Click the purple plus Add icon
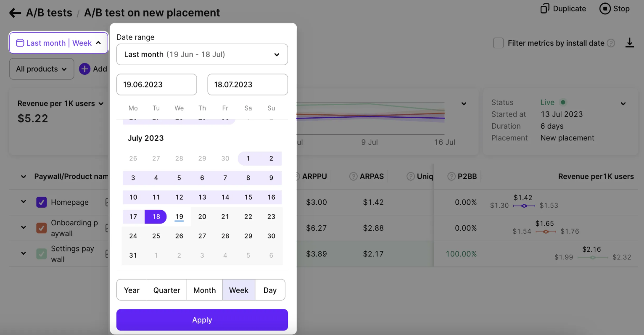 [84, 69]
